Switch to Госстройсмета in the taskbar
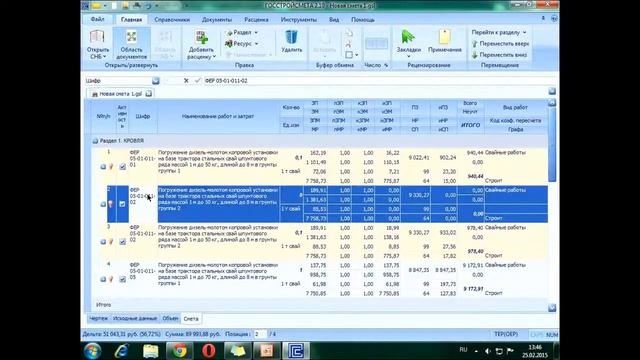This screenshot has height=360, width=640. click(296, 351)
